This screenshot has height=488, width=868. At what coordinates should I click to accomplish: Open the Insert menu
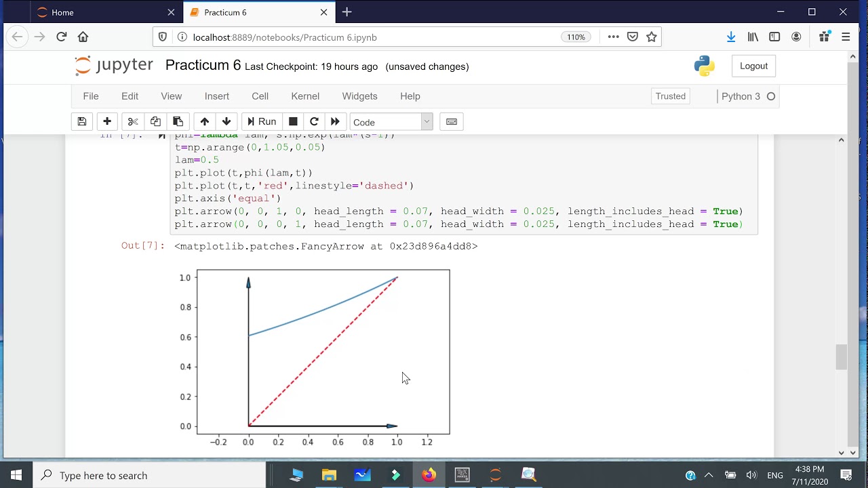[x=217, y=96]
